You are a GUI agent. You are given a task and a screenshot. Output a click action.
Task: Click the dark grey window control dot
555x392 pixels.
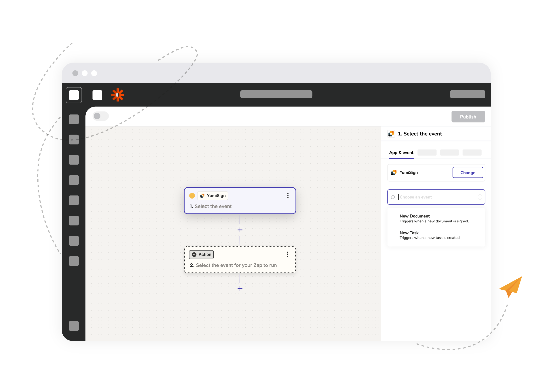click(x=75, y=73)
